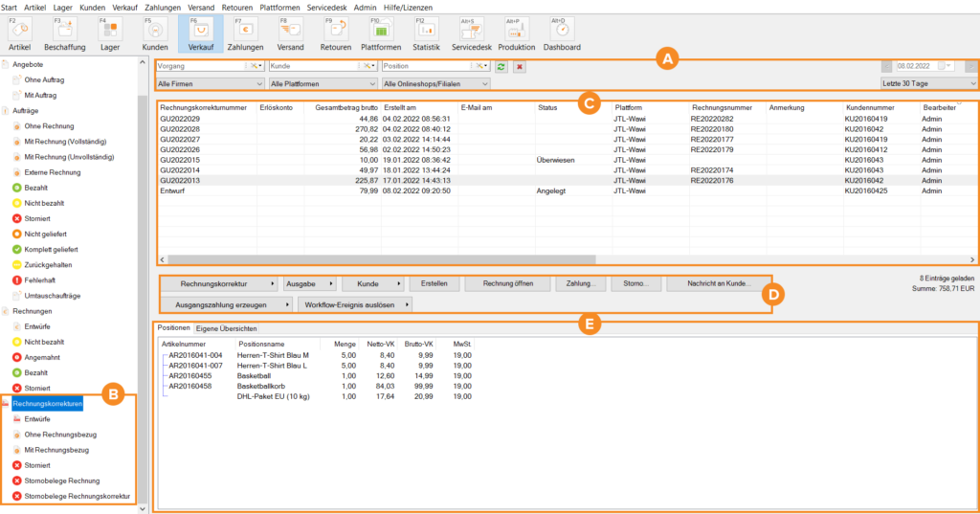Open the Retouren menu in menu bar
Image resolution: width=980 pixels, height=514 pixels.
pyautogui.click(x=237, y=7)
